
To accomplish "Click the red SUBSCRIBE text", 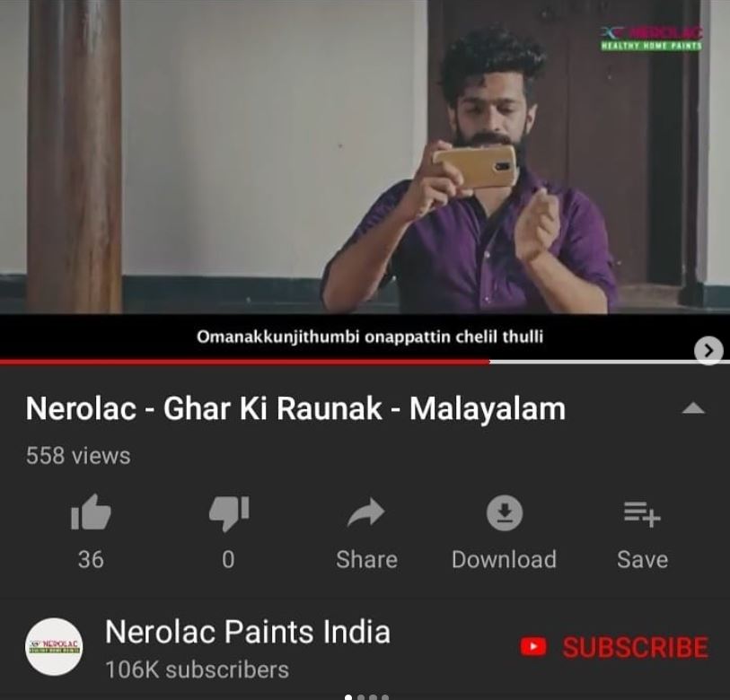I will pyautogui.click(x=636, y=647).
